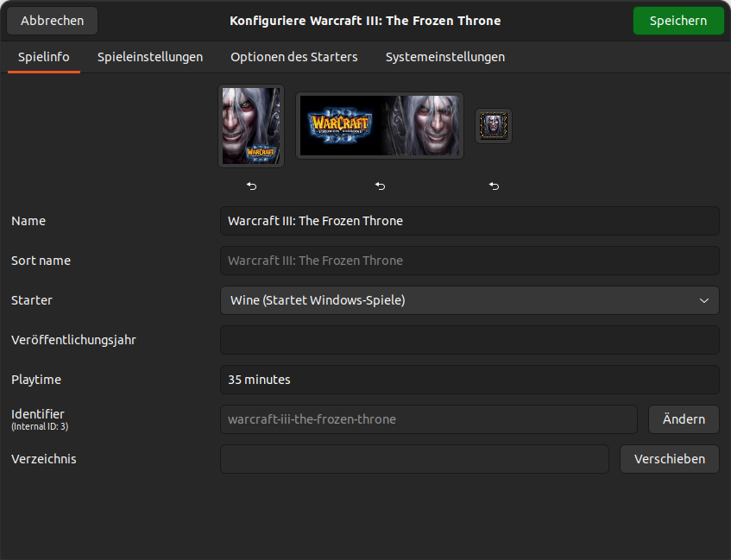Click the Veröffentlichungsjahr input field
The image size is (731, 560).
469,340
